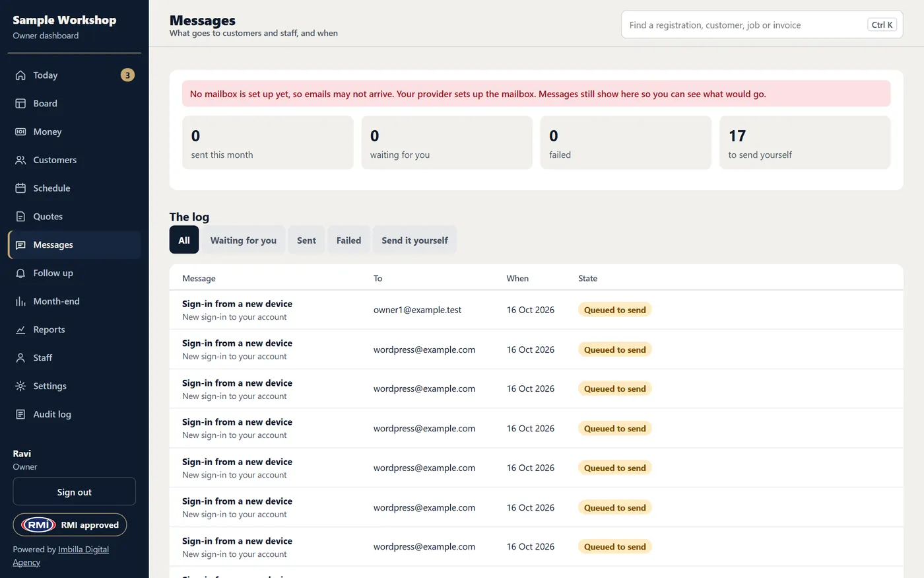This screenshot has width=924, height=578.
Task: Click the Ctrl K shortcut hint
Action: (882, 25)
